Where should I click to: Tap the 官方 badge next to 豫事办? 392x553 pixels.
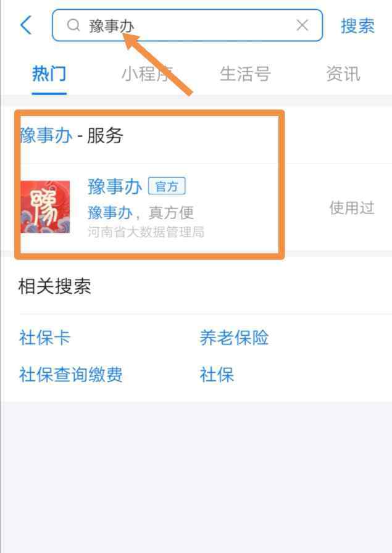[167, 186]
